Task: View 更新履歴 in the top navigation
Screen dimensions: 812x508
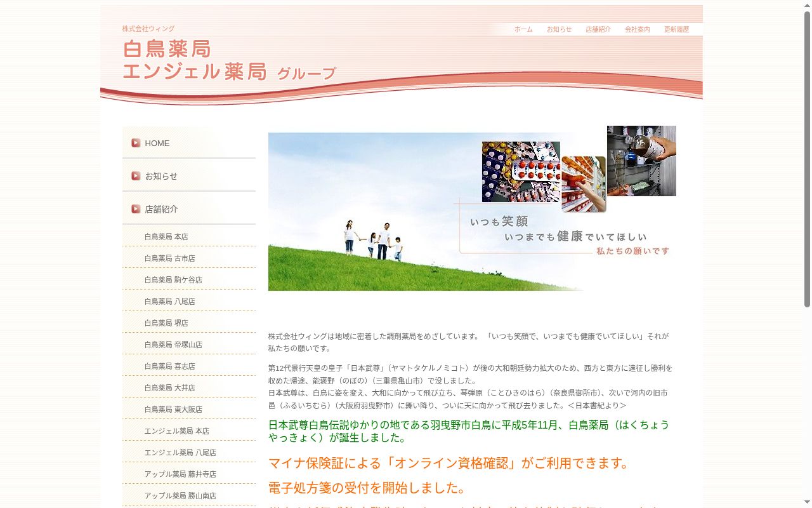Action: tap(676, 29)
